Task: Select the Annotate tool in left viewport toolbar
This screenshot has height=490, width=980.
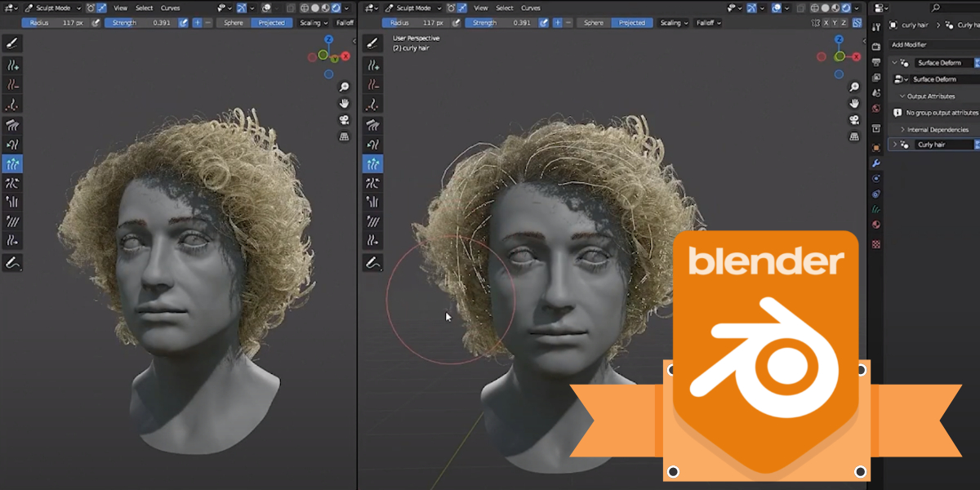Action: click(x=13, y=263)
